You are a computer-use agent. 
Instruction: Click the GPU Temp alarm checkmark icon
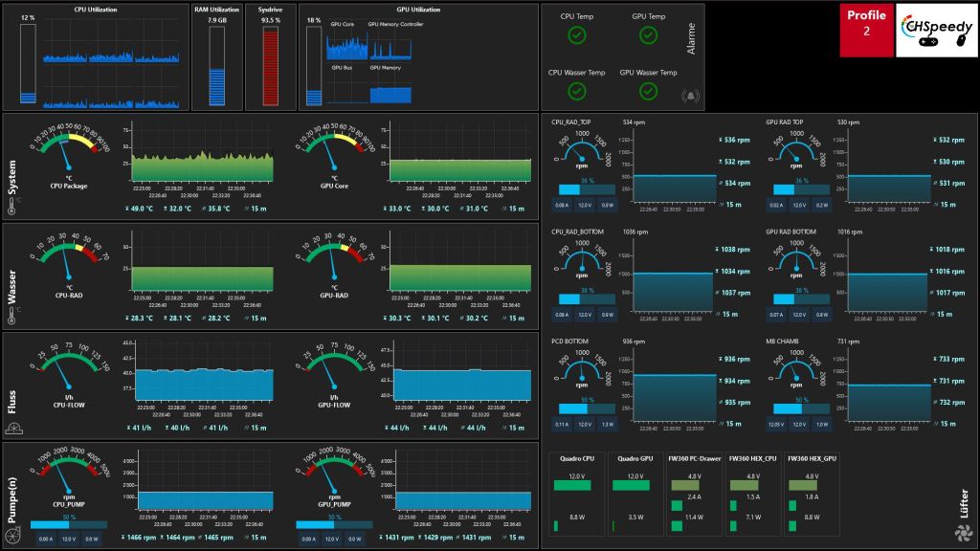tap(648, 35)
